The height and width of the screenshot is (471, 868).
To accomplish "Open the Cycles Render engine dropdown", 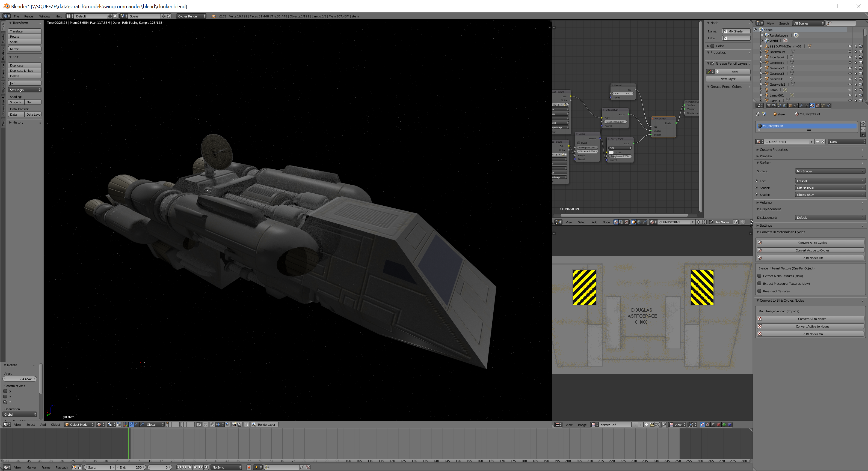I will pos(191,16).
